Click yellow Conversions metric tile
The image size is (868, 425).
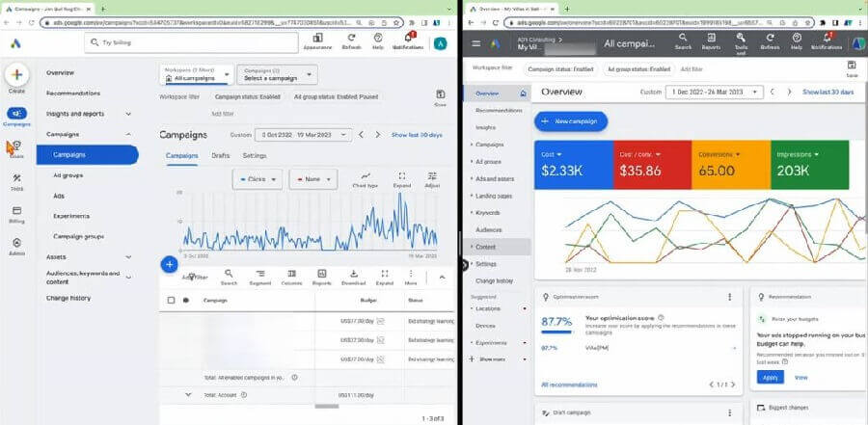tap(731, 165)
